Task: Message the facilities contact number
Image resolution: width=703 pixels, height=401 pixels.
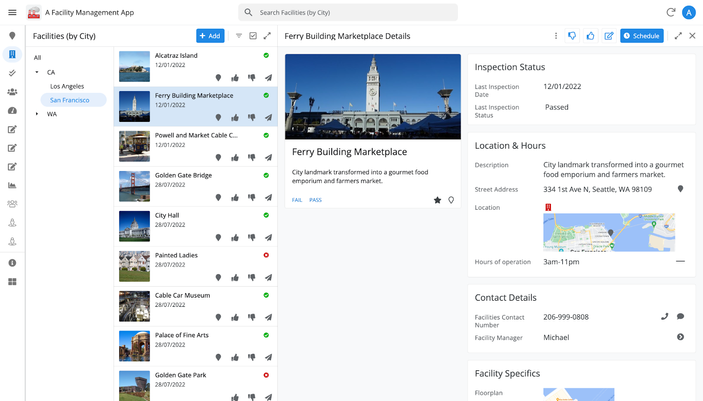Action: tap(680, 317)
